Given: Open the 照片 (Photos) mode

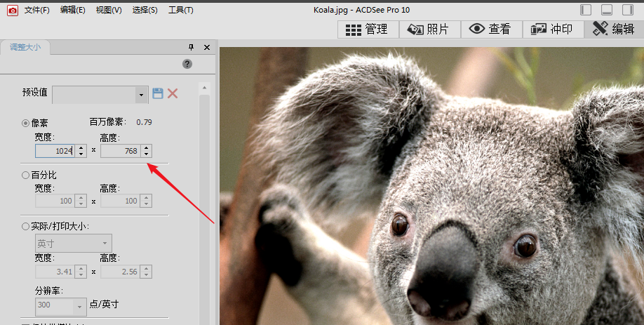Looking at the screenshot, I should (429, 29).
